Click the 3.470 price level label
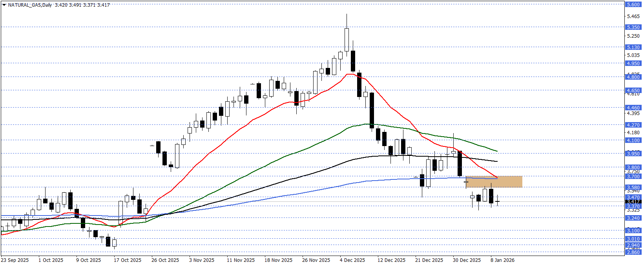Viewport: 644px width, 265px height. pos(633,197)
